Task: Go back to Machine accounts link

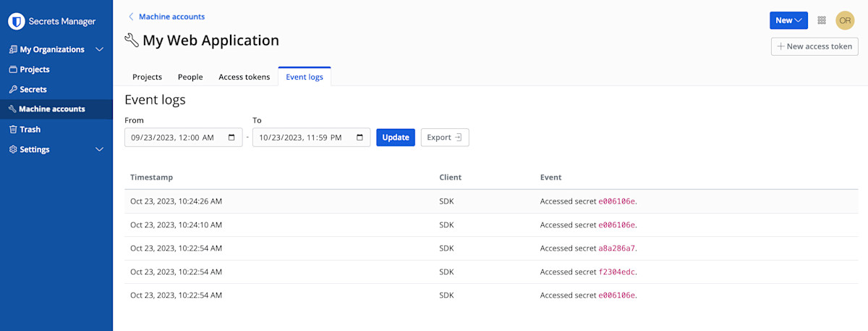Action: 171,17
